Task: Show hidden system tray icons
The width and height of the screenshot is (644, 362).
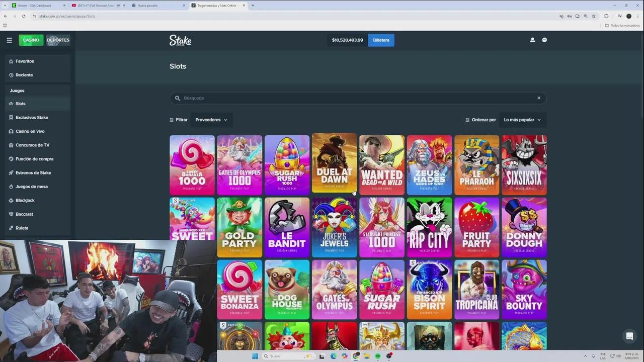Action: (585, 356)
